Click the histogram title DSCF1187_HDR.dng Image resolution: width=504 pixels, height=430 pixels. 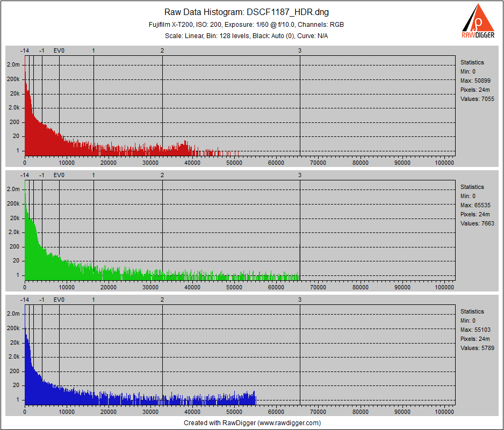click(246, 12)
